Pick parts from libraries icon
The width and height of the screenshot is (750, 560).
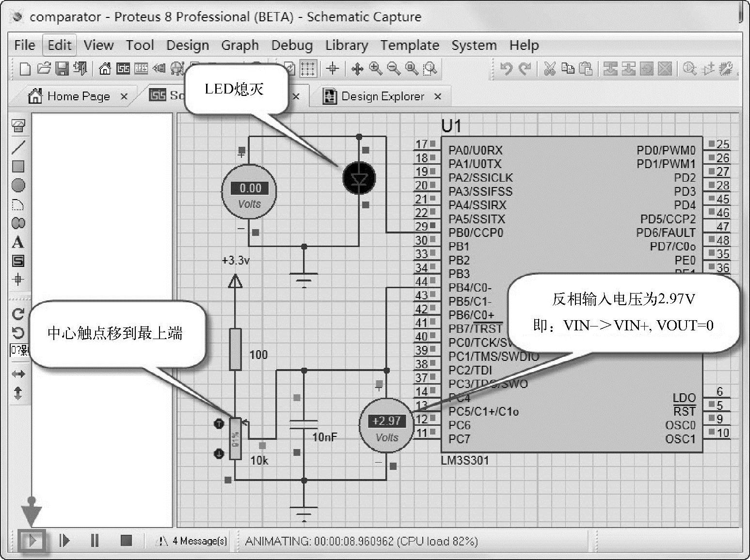[x=689, y=69]
